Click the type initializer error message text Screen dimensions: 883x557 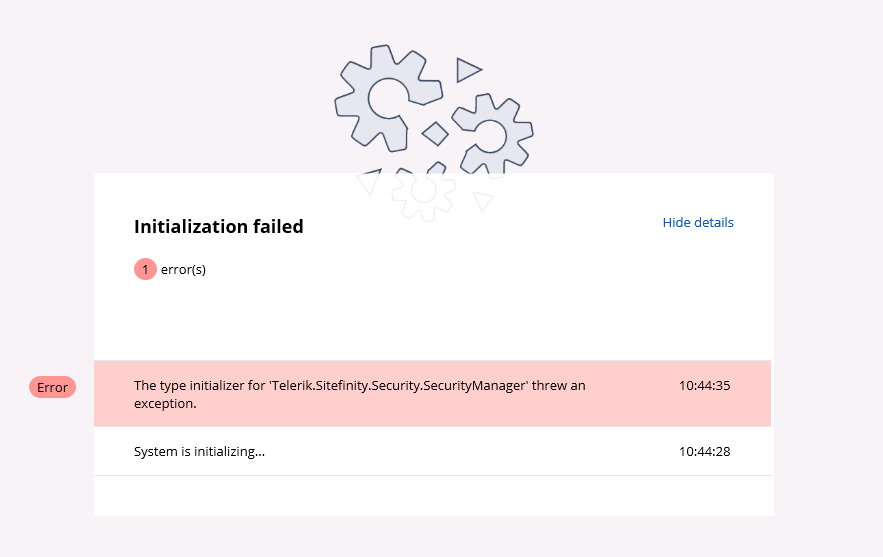(x=359, y=394)
